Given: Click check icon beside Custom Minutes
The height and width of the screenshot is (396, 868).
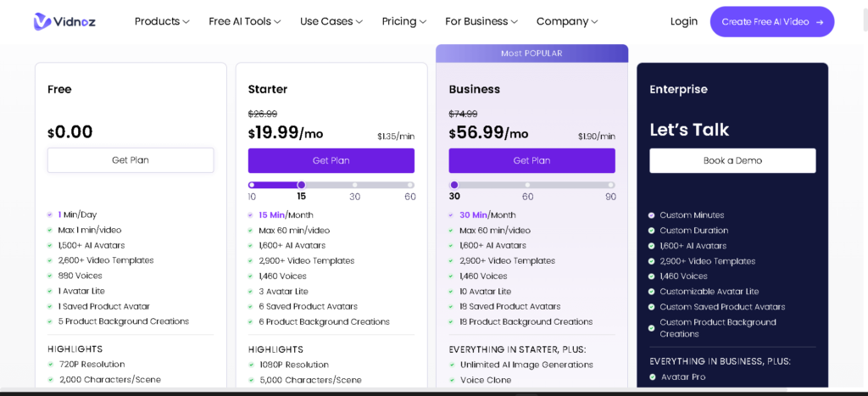Looking at the screenshot, I should click(x=651, y=215).
